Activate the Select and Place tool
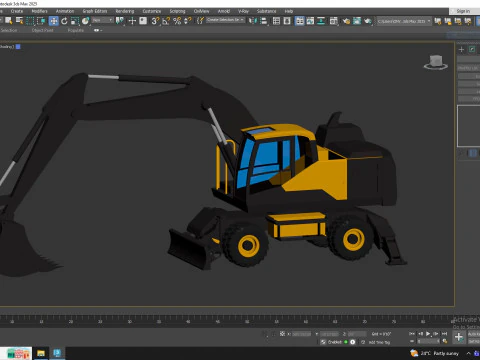This screenshot has height=360, width=480. tap(86, 21)
